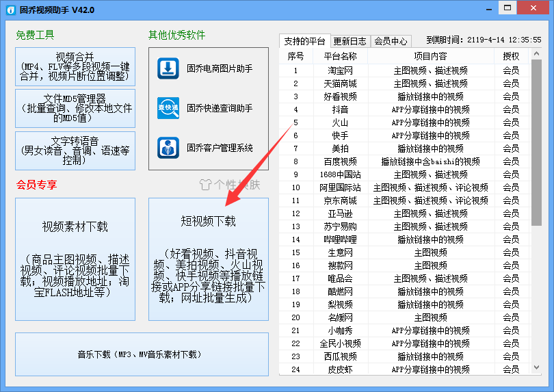Click the app logo icon in title bar
The image size is (554, 392).
10,10
